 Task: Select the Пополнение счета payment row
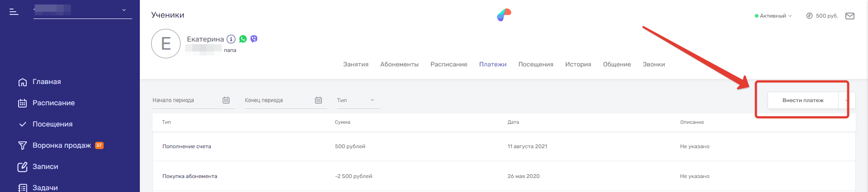186,146
